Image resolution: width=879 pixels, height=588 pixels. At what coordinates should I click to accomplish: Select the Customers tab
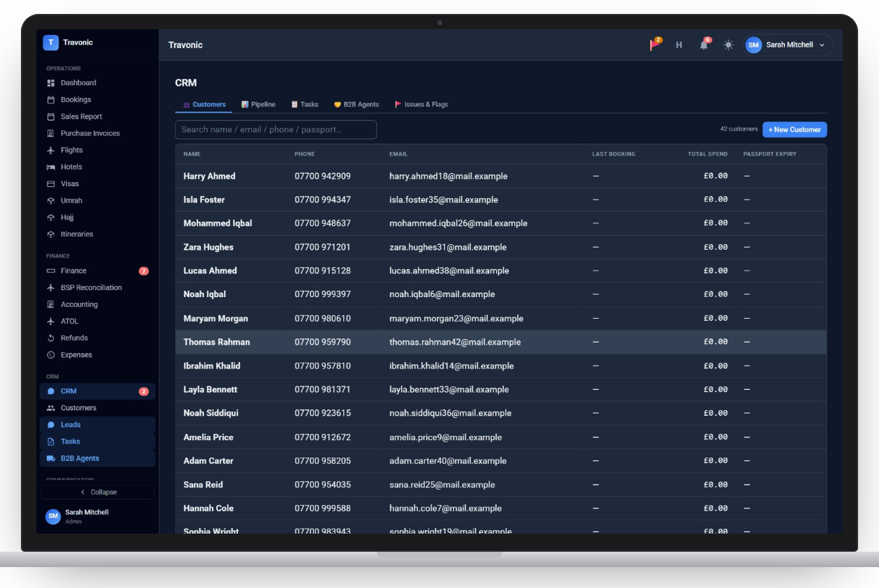pyautogui.click(x=204, y=105)
